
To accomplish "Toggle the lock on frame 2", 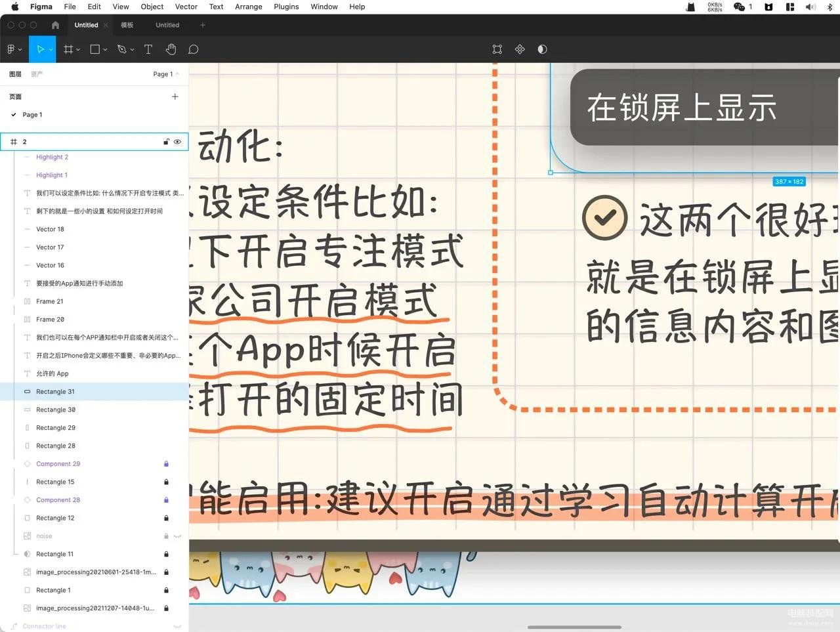I will (166, 142).
